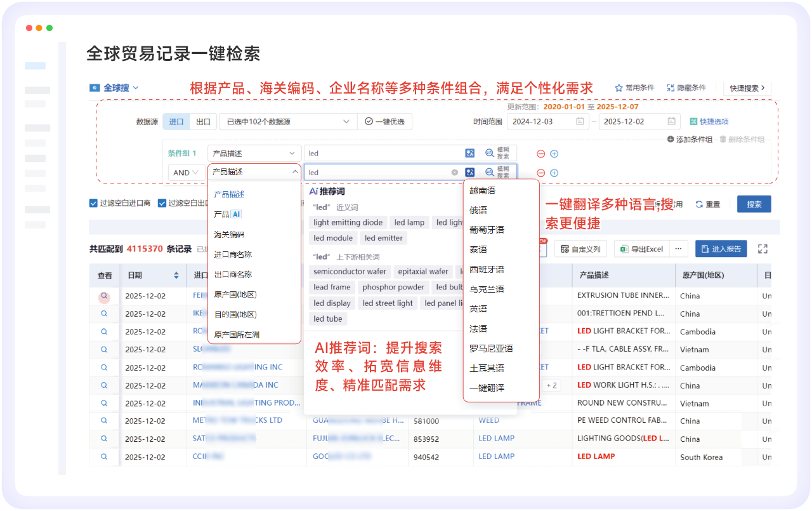
Task: Select 西班牙语 in translation menu
Action: coord(487,269)
